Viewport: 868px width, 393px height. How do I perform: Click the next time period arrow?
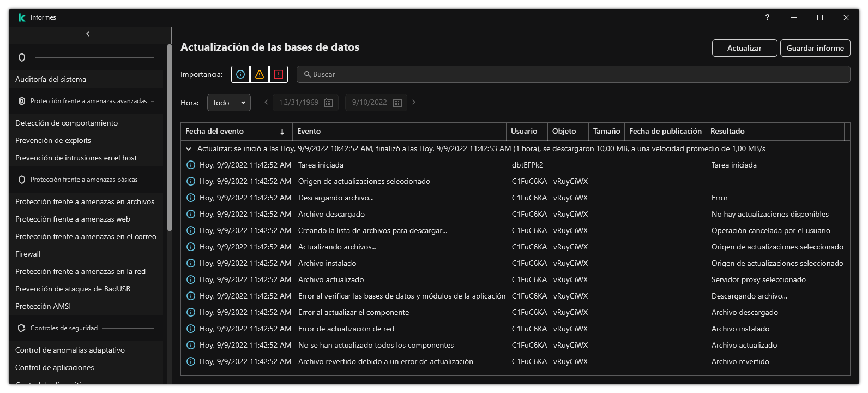pos(414,102)
